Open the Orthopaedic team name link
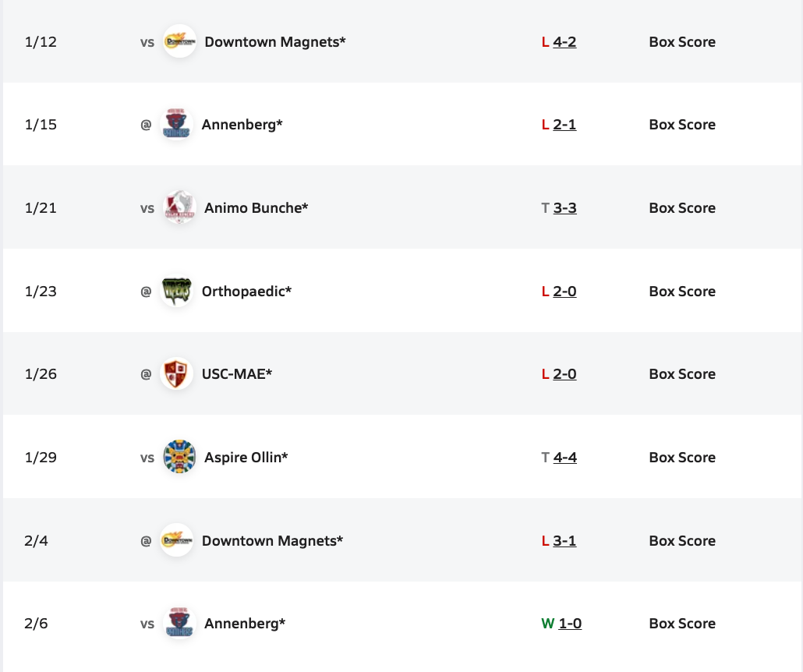 click(x=246, y=292)
